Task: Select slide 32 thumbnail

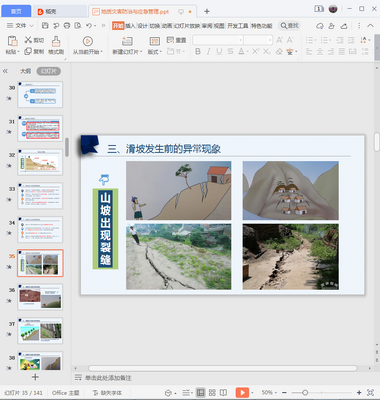Action: click(x=40, y=162)
